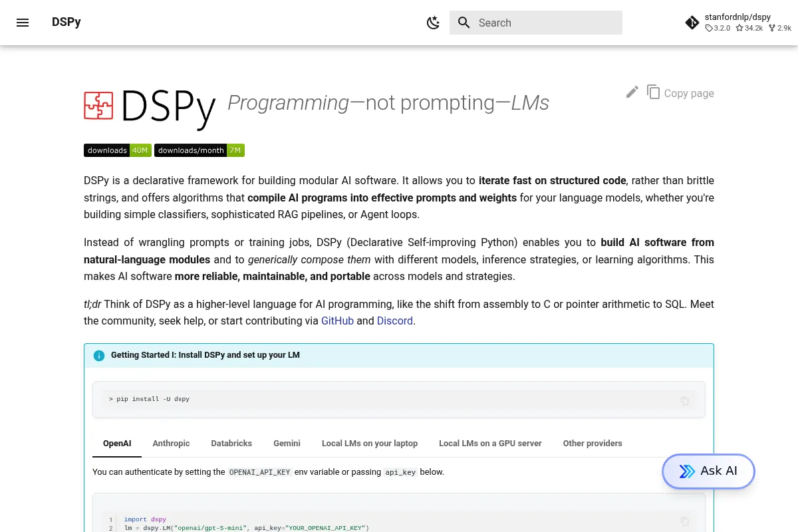The width and height of the screenshot is (798, 532).
Task: Click the Copy page button
Action: (x=680, y=92)
